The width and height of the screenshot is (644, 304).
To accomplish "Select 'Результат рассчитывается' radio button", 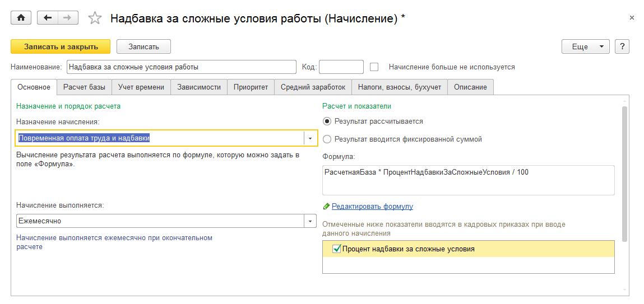I will coord(327,121).
